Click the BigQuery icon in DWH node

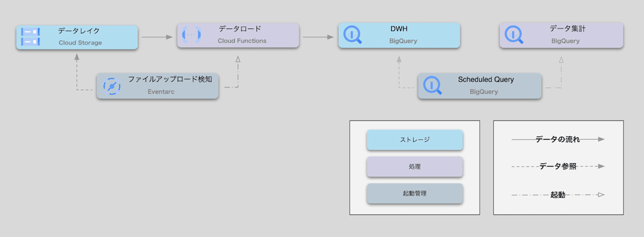click(x=352, y=35)
